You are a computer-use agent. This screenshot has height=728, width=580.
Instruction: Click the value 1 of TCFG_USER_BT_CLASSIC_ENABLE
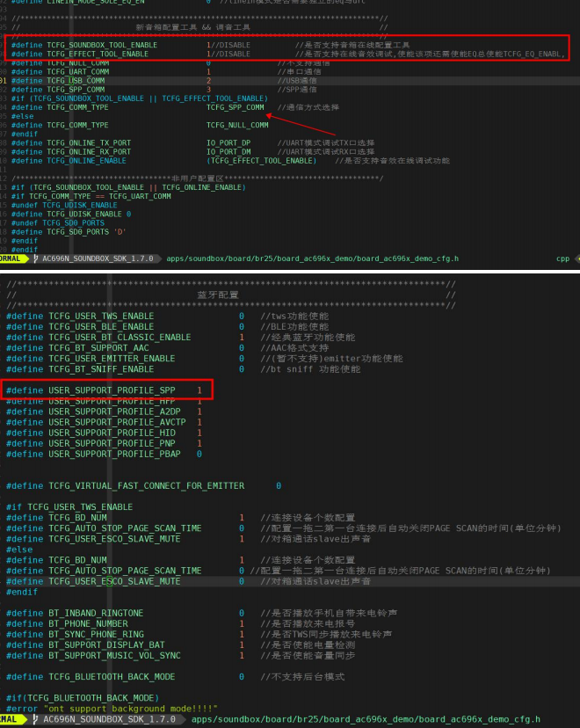pos(242,338)
